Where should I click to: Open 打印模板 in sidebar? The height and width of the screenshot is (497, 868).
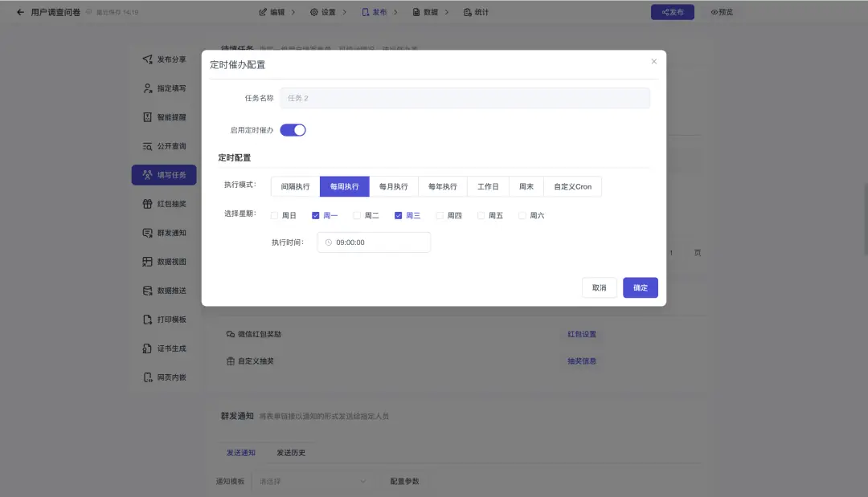click(x=164, y=320)
